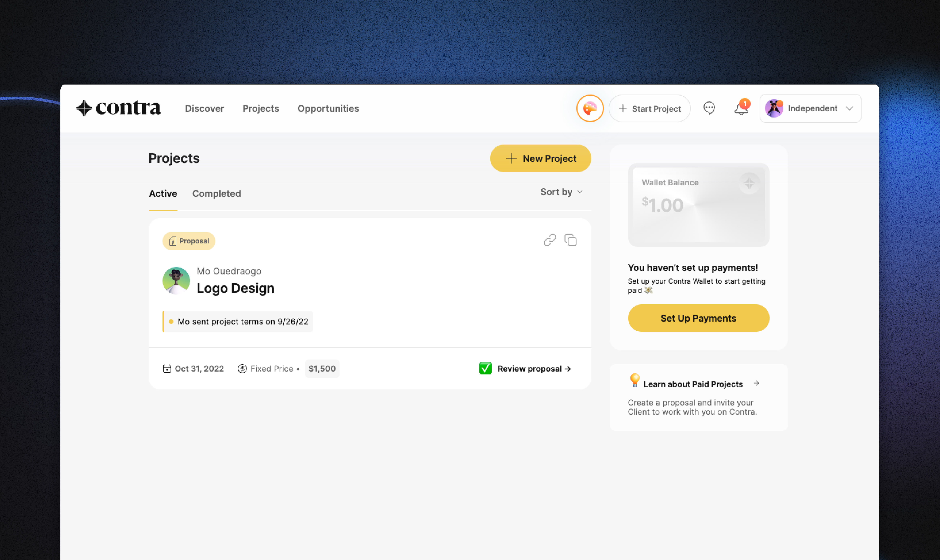
Task: Click arrow next to Learn about Paid Projects
Action: click(756, 383)
